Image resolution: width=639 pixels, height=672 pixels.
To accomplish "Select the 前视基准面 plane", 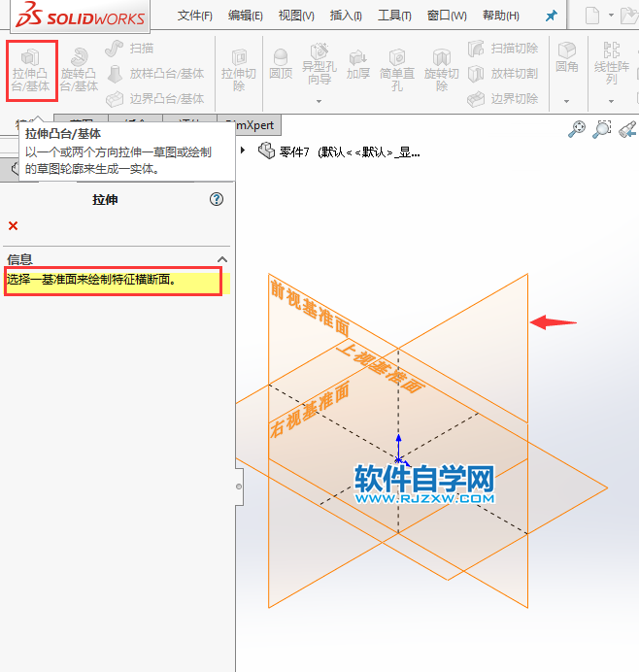I will [x=310, y=307].
